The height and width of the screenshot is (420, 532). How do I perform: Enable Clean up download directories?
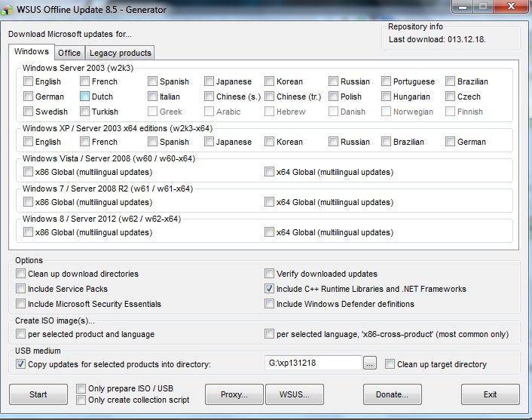pos(20,274)
